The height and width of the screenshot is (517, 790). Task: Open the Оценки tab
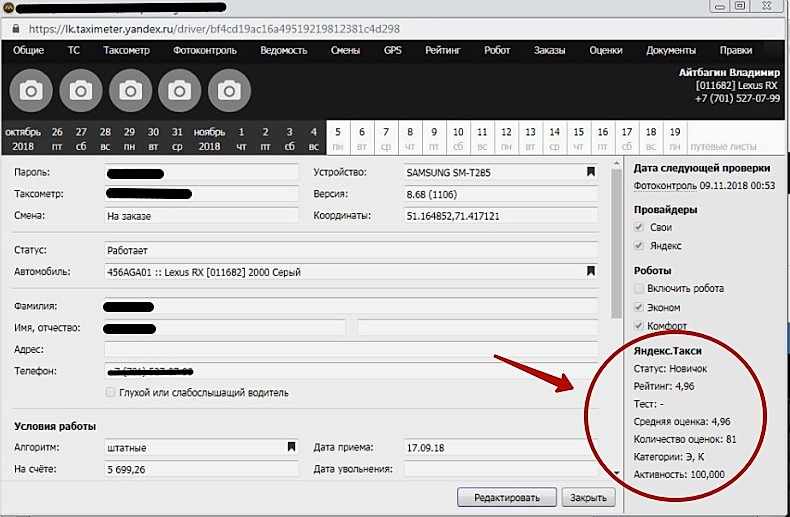[606, 50]
